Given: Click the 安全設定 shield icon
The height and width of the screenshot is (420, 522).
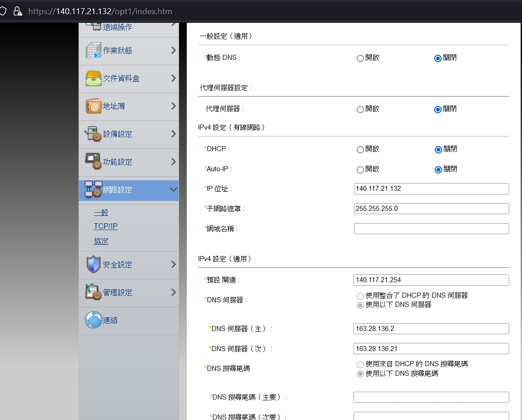Looking at the screenshot, I should (x=94, y=264).
